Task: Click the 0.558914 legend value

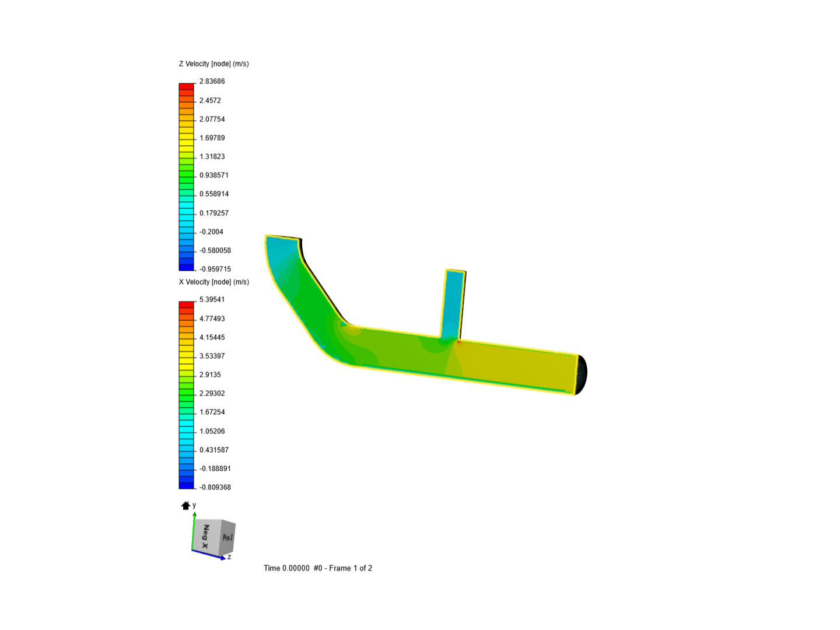Action: [214, 194]
